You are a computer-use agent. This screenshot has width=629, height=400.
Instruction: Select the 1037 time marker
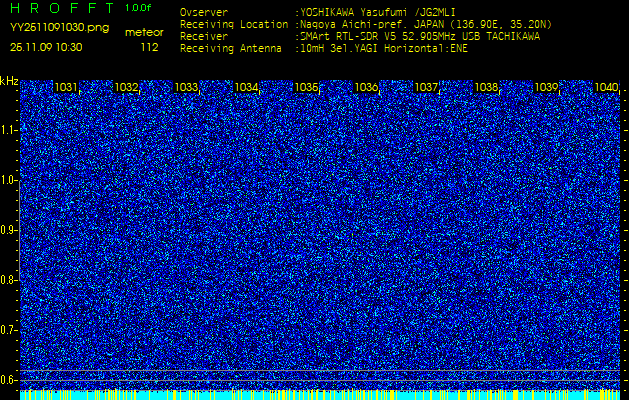tap(426, 88)
